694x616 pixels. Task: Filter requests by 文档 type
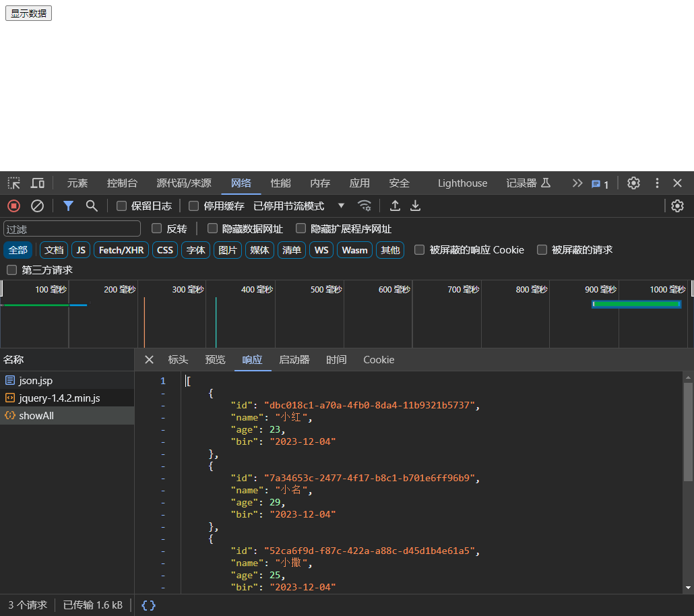point(54,250)
